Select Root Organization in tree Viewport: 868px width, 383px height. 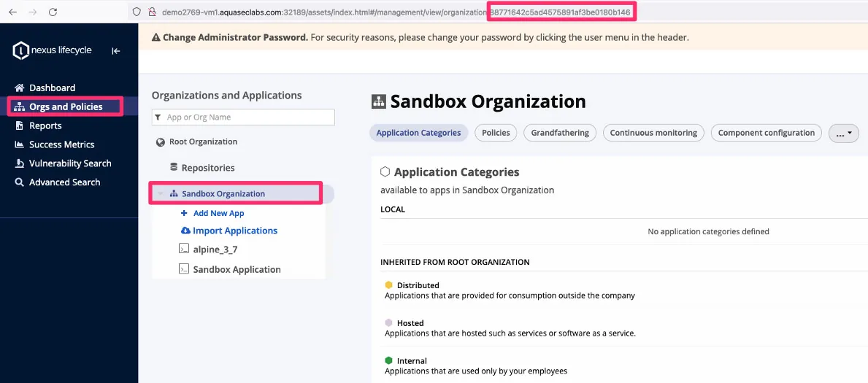(x=203, y=142)
